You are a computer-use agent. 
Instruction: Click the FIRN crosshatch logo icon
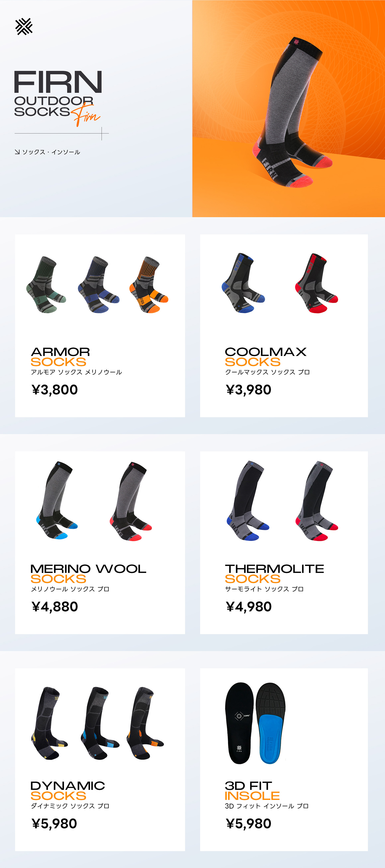click(24, 27)
